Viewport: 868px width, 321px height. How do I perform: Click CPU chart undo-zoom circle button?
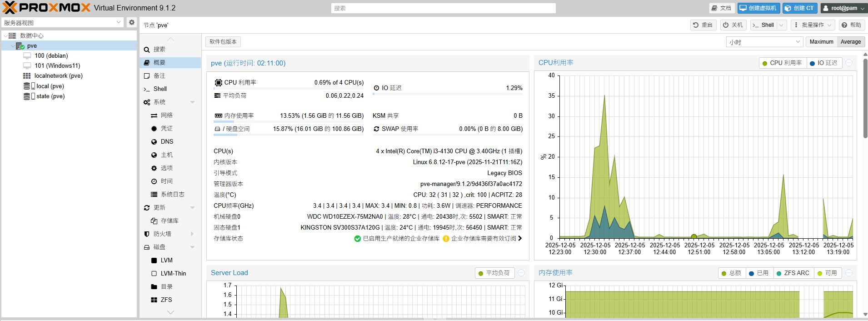point(849,63)
